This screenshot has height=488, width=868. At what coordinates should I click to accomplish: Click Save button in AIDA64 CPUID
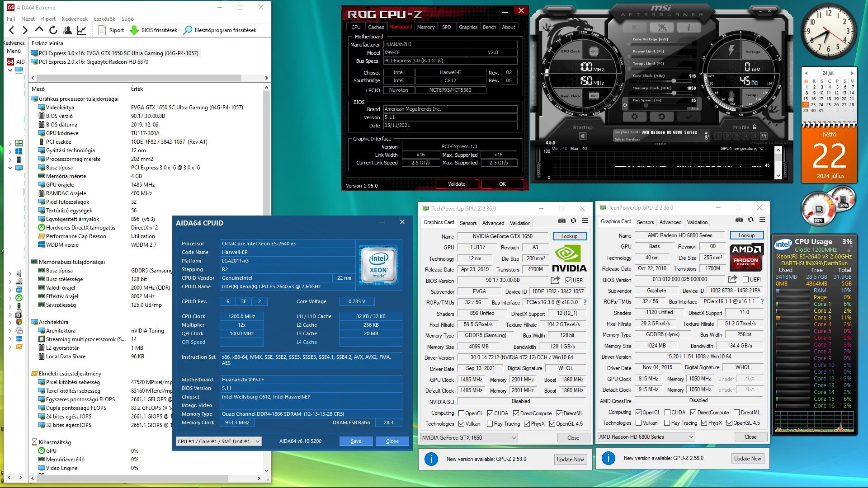(x=356, y=441)
